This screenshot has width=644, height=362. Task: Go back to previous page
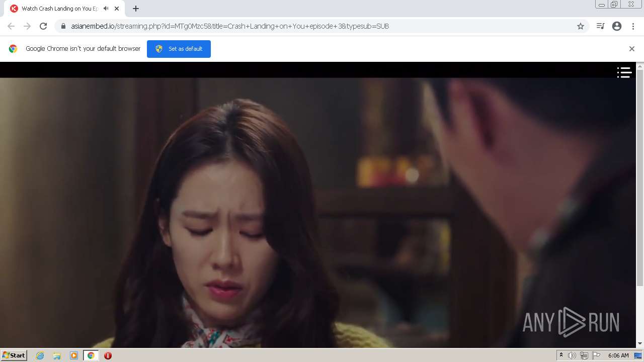[11, 26]
